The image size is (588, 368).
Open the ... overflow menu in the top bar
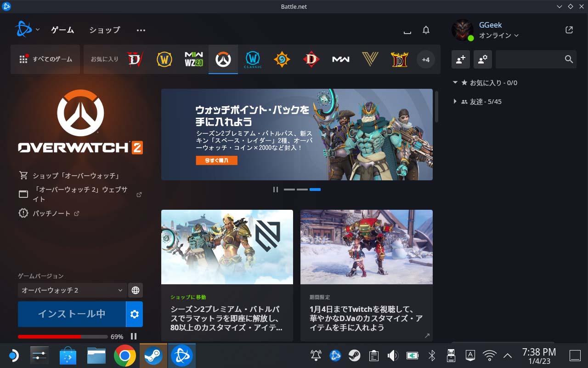[x=141, y=29]
